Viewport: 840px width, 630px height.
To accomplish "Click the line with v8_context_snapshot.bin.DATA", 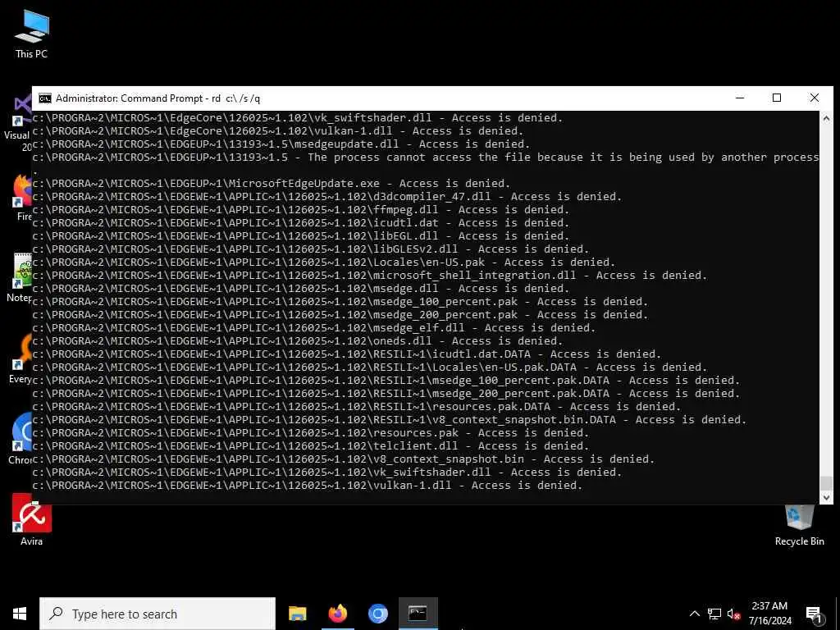I will 390,419.
